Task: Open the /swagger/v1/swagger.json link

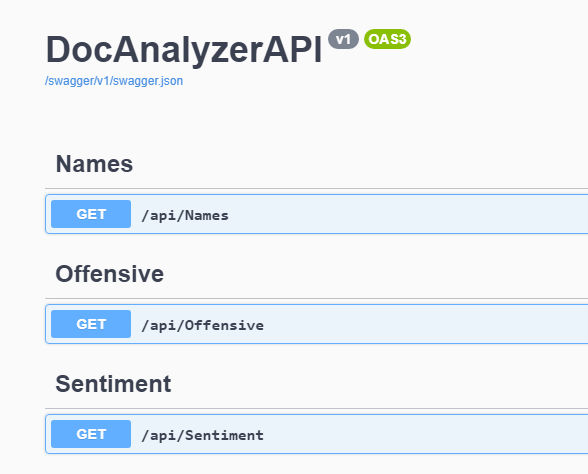Action: 114,81
